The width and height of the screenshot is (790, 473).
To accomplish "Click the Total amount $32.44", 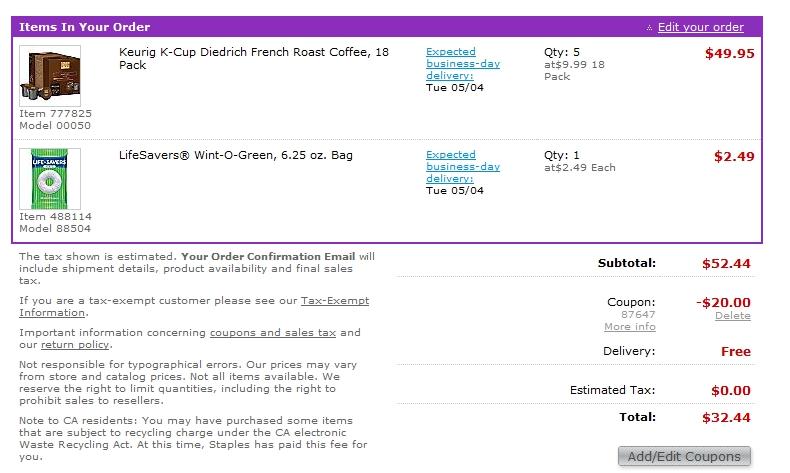I will tap(726, 418).
